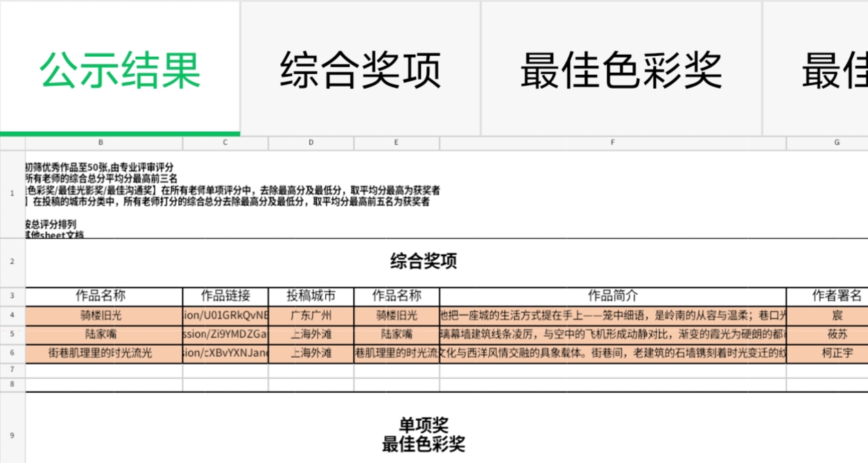Open the link in row 6's 作品链接 cell
Image resolution: width=868 pixels, height=463 pixels.
pyautogui.click(x=225, y=353)
